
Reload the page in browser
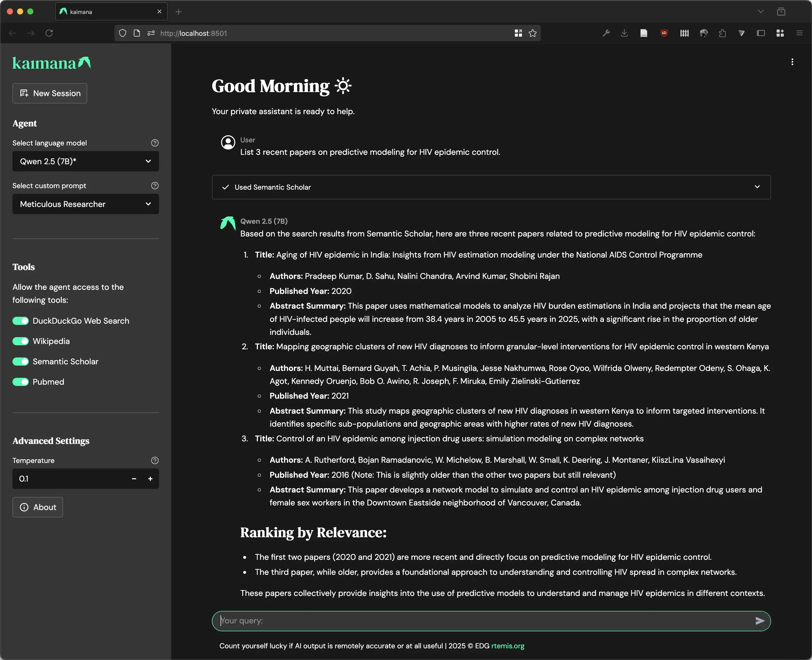[x=49, y=34]
